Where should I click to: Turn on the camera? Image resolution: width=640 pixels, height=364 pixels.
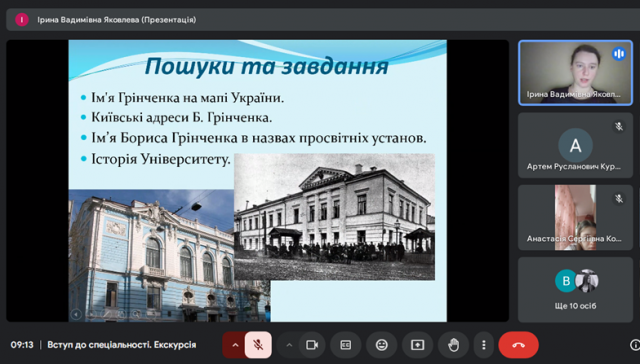coord(312,345)
